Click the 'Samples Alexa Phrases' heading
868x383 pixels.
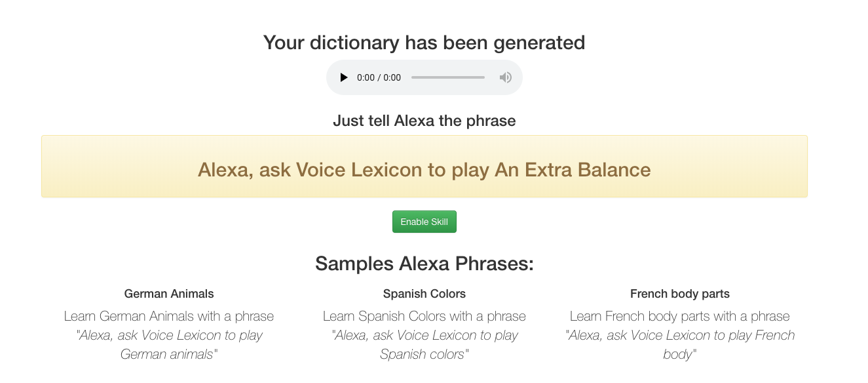tap(424, 264)
